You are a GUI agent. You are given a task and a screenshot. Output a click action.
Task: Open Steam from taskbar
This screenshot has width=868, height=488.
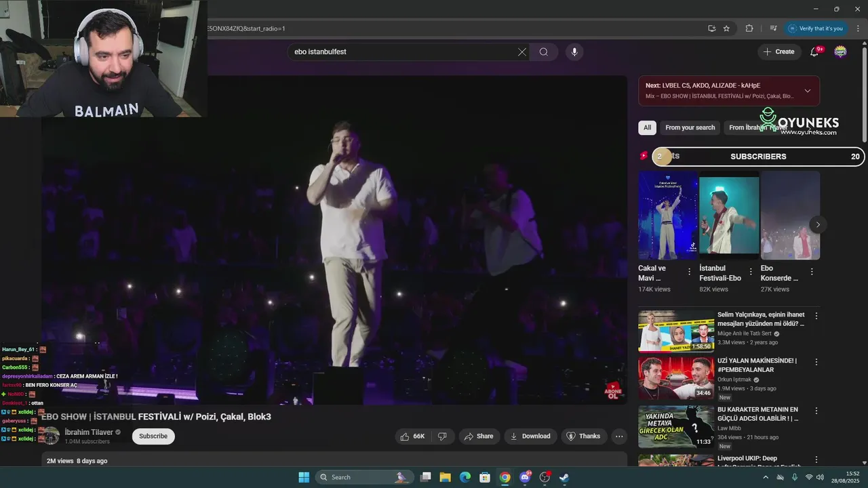(x=564, y=477)
